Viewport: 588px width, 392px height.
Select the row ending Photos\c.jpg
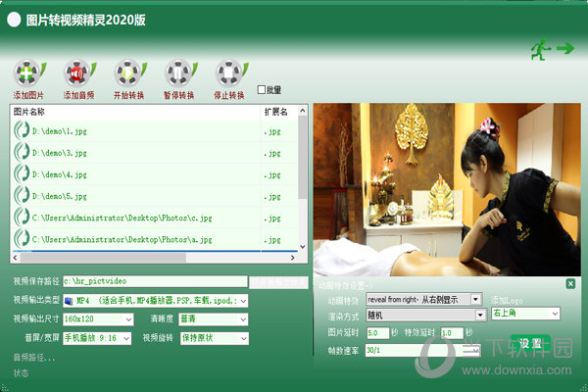pos(155,218)
